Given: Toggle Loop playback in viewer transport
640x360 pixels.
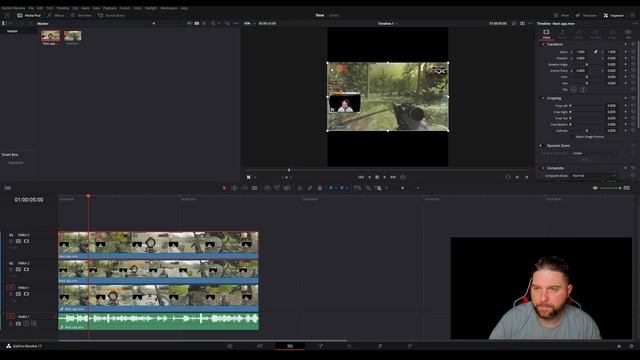Looking at the screenshot, I should tap(403, 177).
